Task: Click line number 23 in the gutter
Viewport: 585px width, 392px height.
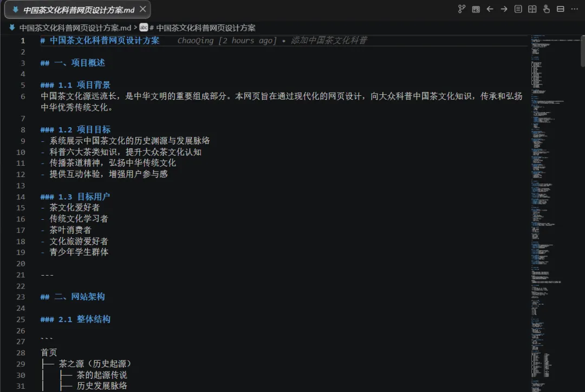Action: (21, 297)
